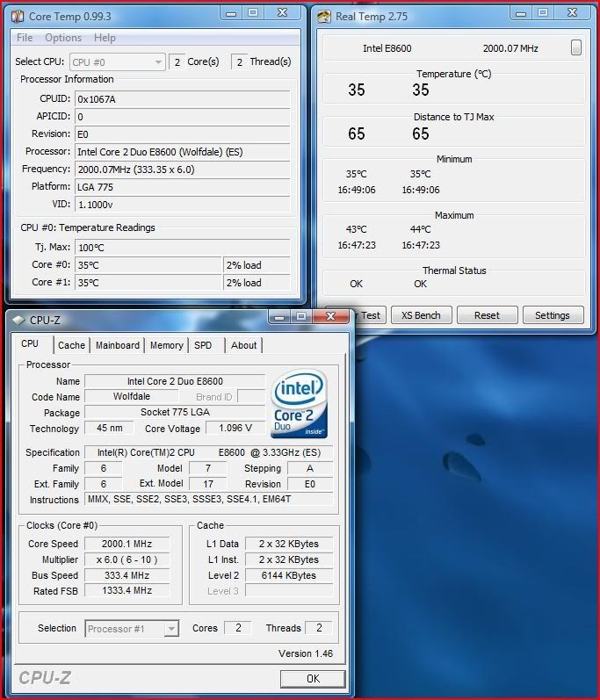Switch to the Mainboard tab
This screenshot has height=700, width=600.
click(x=118, y=345)
